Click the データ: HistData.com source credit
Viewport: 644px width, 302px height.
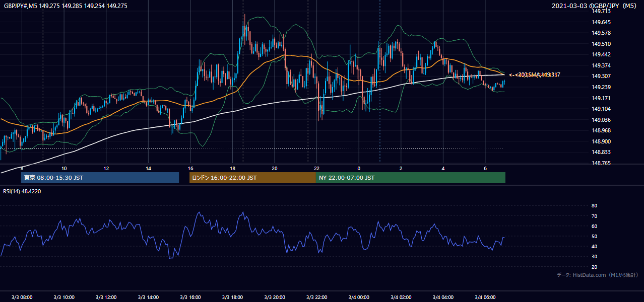tap(597, 275)
